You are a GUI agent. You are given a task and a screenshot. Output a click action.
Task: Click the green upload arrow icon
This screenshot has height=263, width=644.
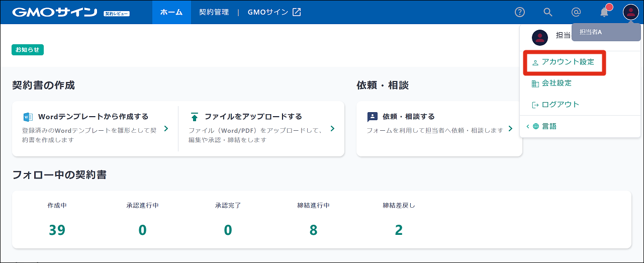[195, 117]
